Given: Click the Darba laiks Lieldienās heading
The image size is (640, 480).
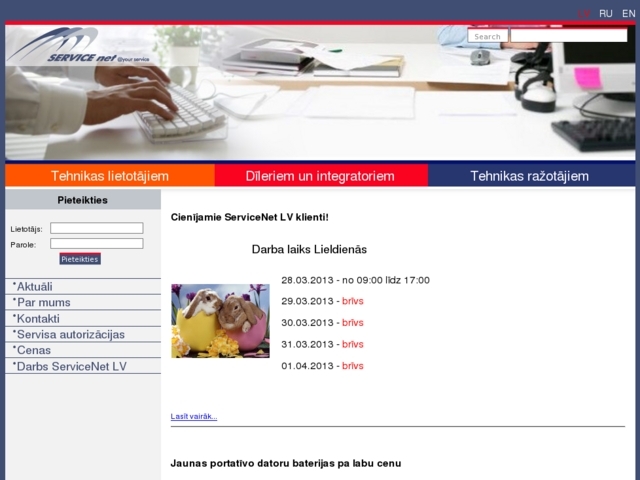Looking at the screenshot, I should (309, 249).
